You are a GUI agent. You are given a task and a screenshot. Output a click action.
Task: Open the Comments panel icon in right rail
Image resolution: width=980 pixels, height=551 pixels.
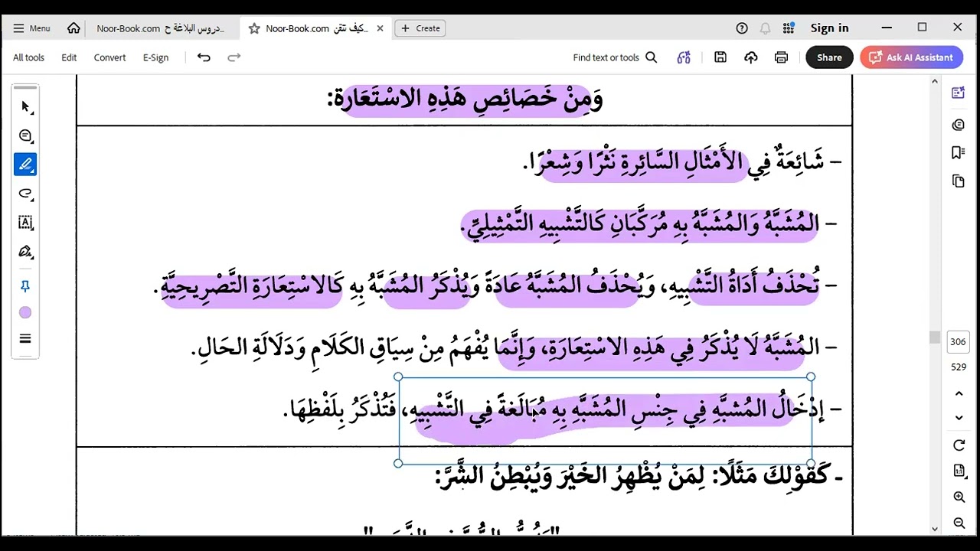[x=958, y=125]
